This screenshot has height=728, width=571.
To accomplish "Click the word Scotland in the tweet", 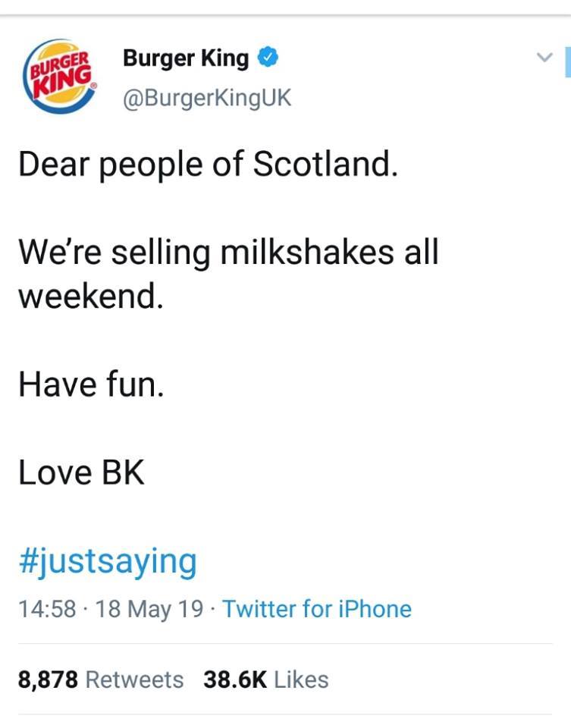I will (325, 164).
